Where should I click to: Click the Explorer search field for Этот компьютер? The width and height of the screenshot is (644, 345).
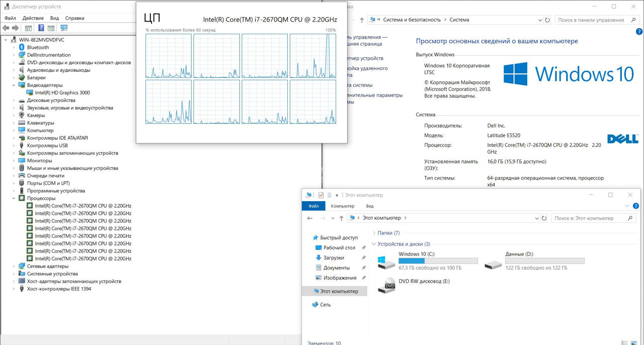pos(589,218)
